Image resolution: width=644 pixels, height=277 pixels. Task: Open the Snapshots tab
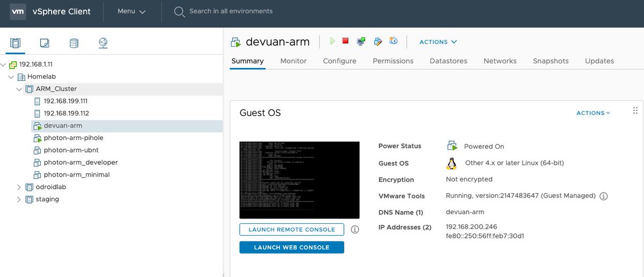coord(551,61)
